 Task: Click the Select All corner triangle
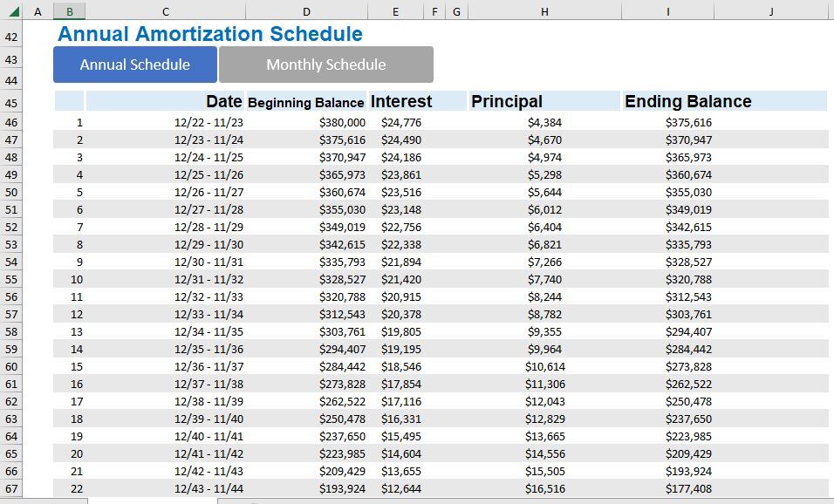point(12,11)
